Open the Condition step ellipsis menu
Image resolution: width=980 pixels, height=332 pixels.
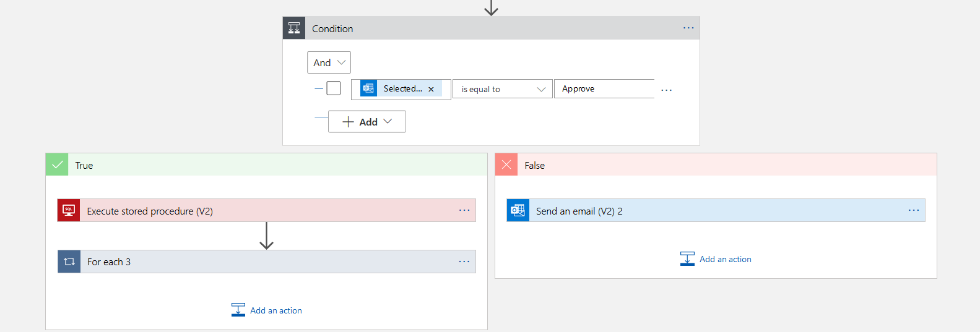688,28
